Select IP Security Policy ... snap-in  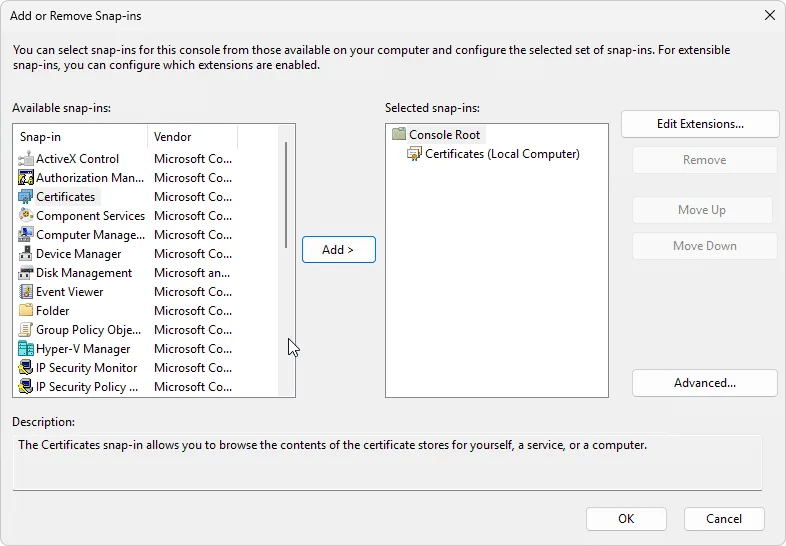[87, 387]
